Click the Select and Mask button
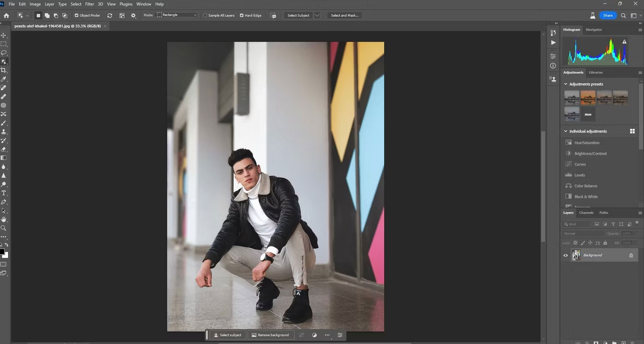 tap(344, 15)
